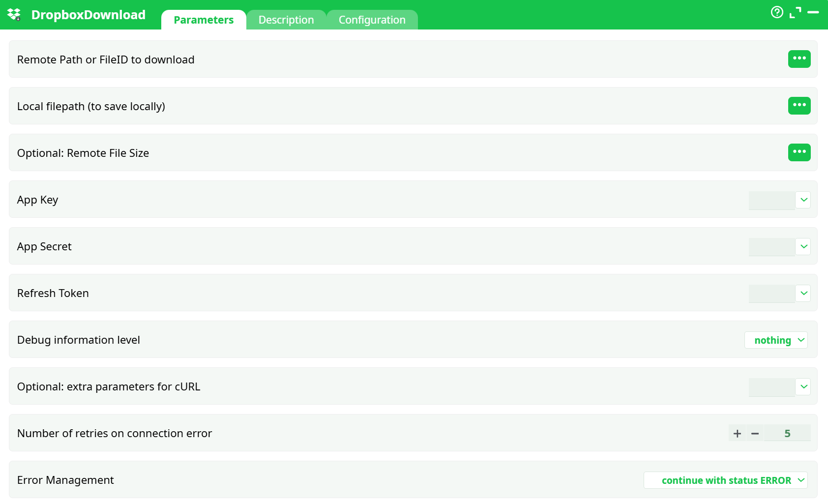Open the App Secret dropdown
828x504 pixels.
pyautogui.click(x=802, y=246)
